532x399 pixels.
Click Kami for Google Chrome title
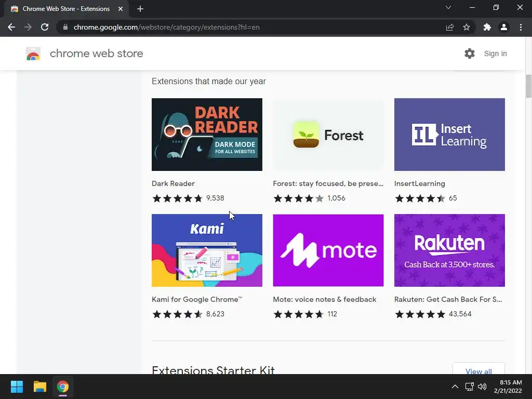[x=197, y=300]
